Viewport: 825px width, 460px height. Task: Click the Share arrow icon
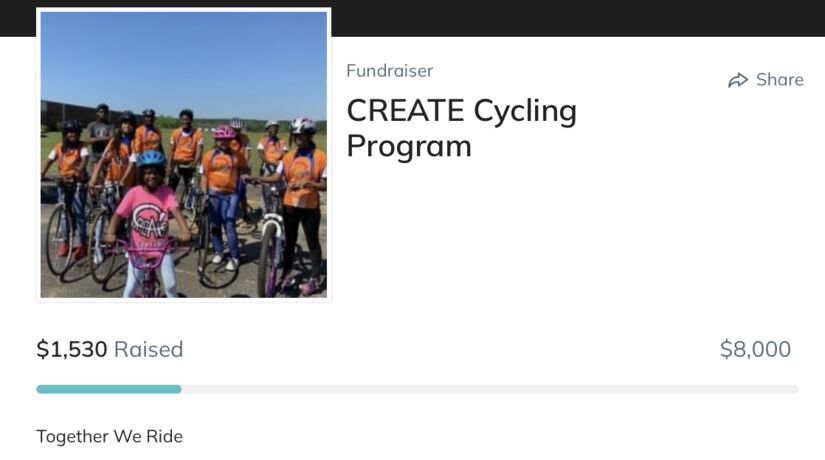[738, 80]
